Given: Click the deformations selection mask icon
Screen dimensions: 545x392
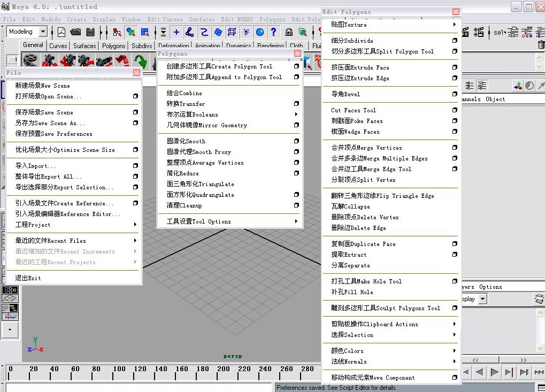Looking at the screenshot, I should [x=232, y=32].
